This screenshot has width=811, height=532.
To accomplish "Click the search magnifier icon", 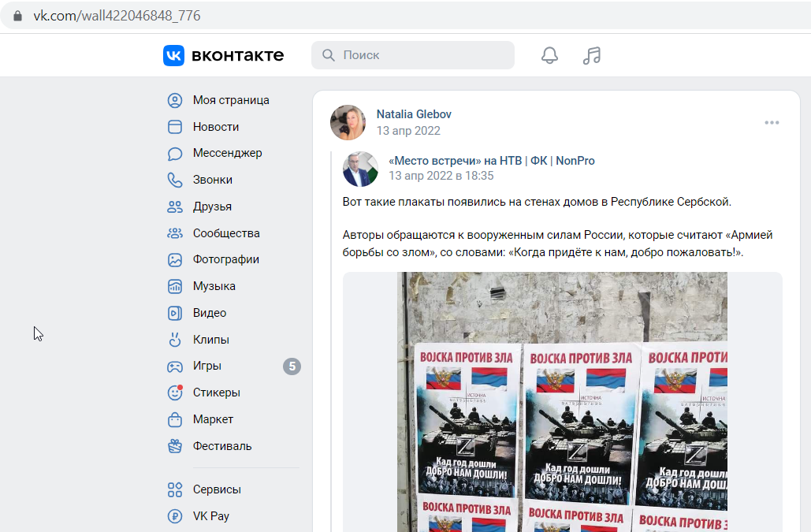I will 329,55.
